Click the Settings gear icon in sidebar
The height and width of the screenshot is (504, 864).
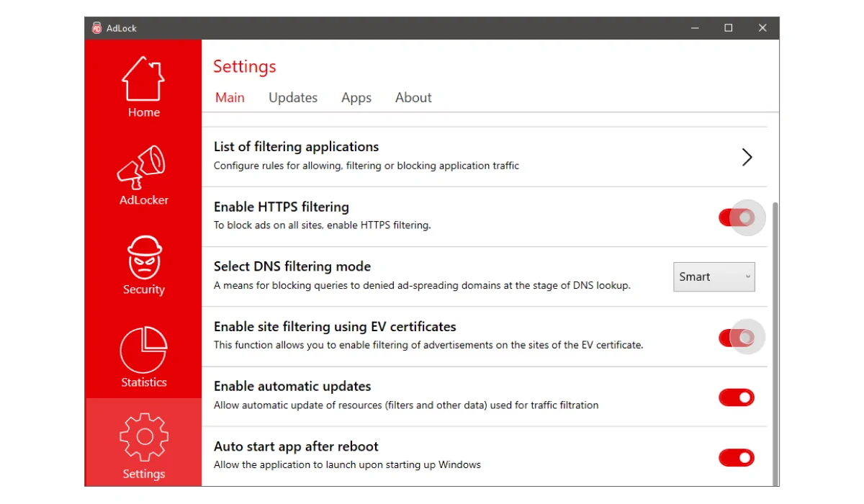tap(144, 437)
